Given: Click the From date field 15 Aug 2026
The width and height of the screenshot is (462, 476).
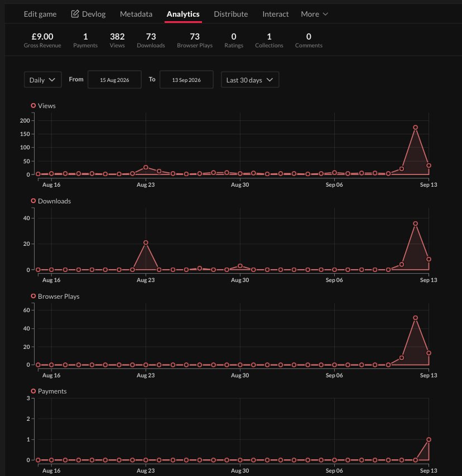Looking at the screenshot, I should 114,80.
